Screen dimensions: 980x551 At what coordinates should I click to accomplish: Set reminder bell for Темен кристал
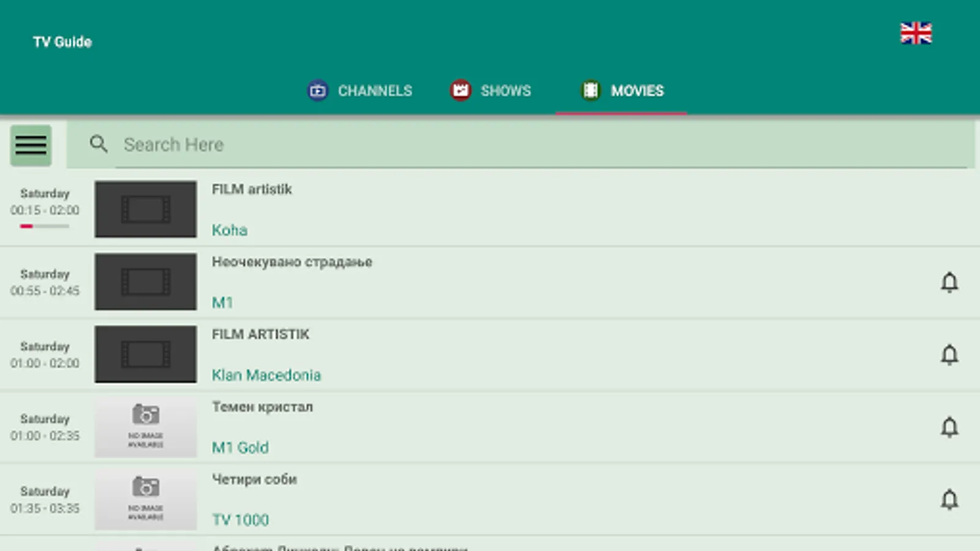[949, 427]
